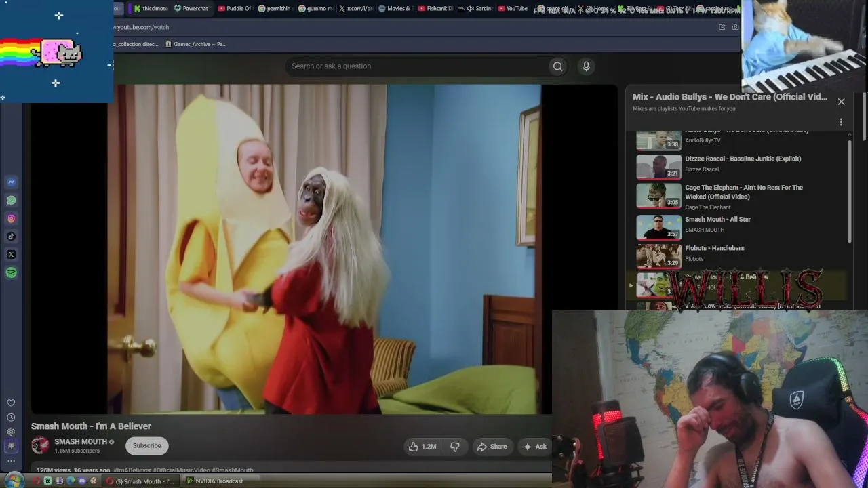Switch to the x.com browser tab
This screenshot has height=488, width=868.
click(x=355, y=9)
